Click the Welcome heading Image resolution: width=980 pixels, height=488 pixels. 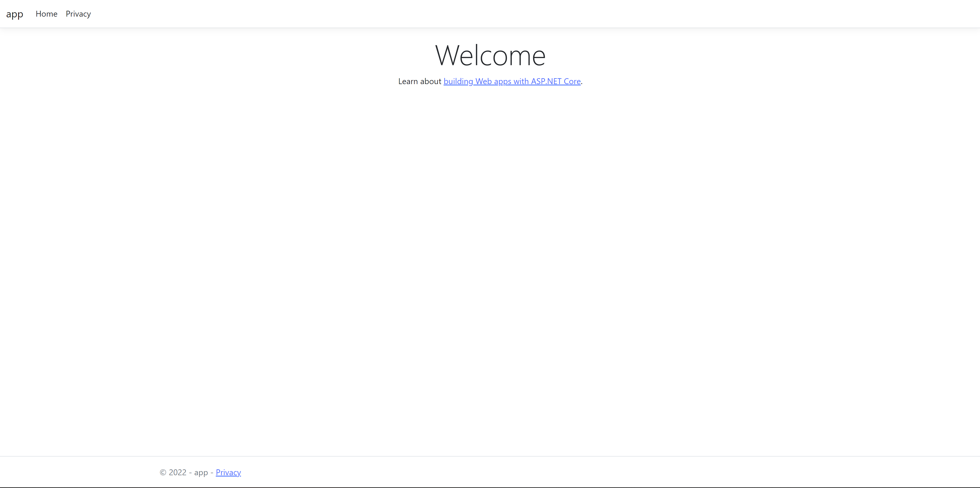tap(490, 55)
